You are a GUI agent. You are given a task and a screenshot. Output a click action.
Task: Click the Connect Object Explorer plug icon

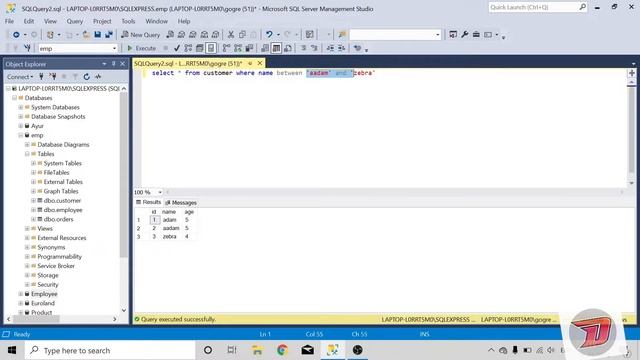(x=41, y=77)
